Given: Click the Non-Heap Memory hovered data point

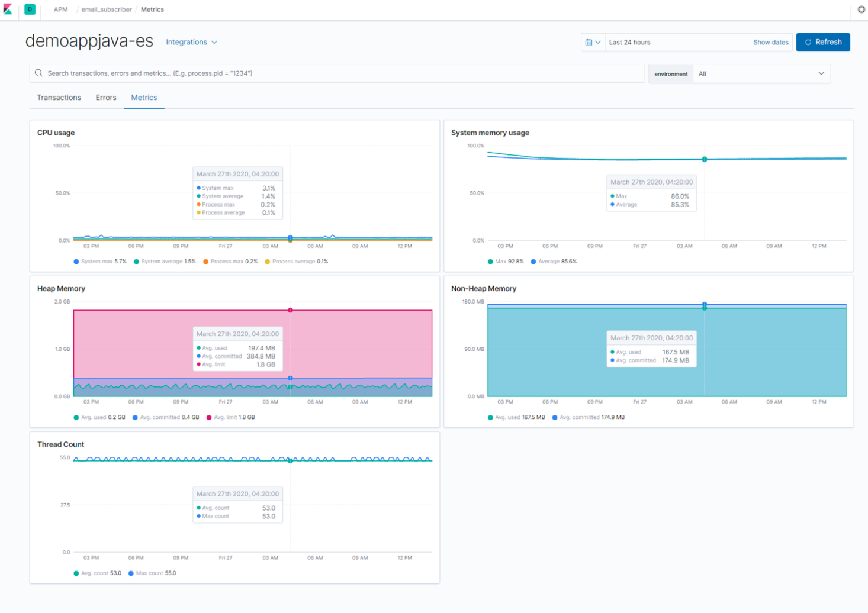Looking at the screenshot, I should pos(705,305).
